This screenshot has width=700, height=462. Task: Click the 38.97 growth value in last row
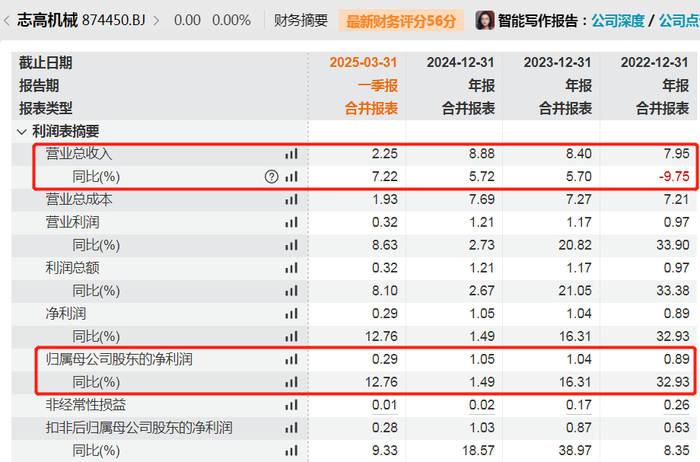tap(575, 451)
